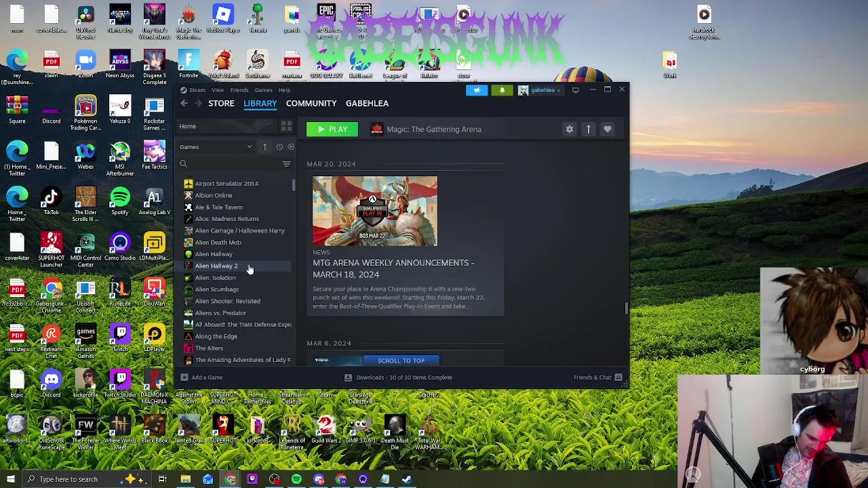Open collections grid view icon beside Home

pos(286,127)
